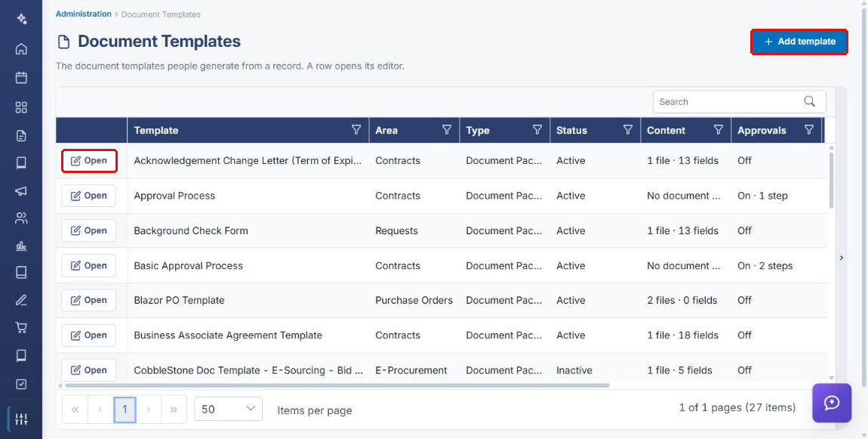868x439 pixels.
Task: Click the book icon just below the cart
Action: click(21, 355)
